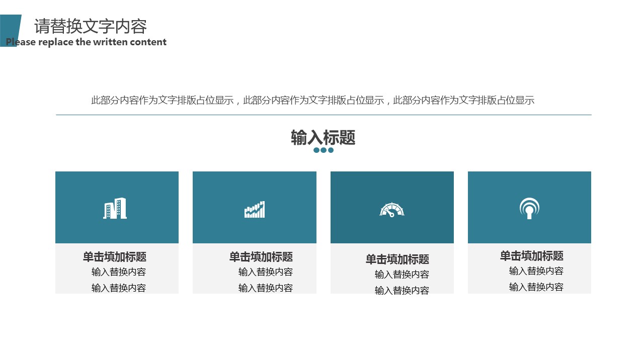Screen dimensions: 644x362
Task: Click the speedometer gauge icon
Action: (392, 210)
